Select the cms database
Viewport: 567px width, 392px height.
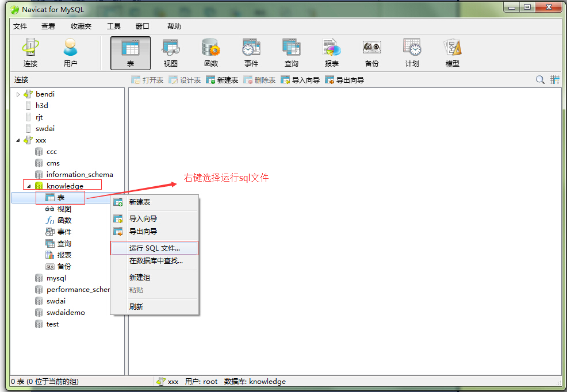pos(53,163)
